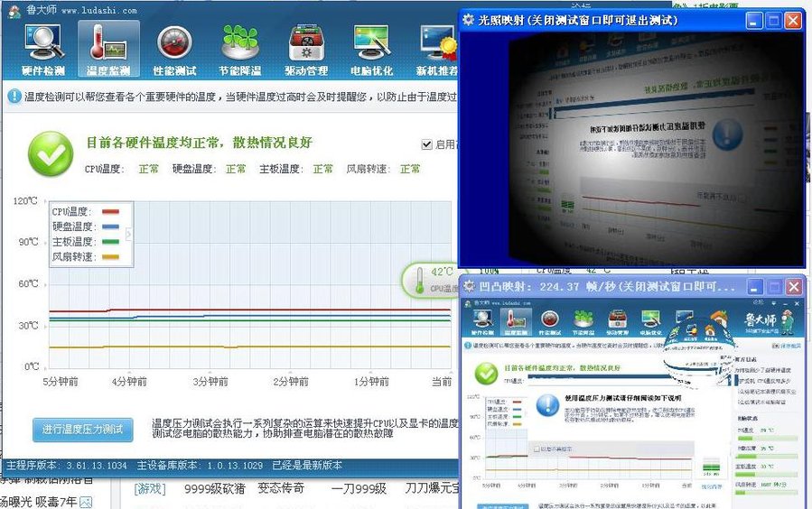Click 进行温度压力测试 button
Screen dimensions: 812x509
(x=83, y=430)
